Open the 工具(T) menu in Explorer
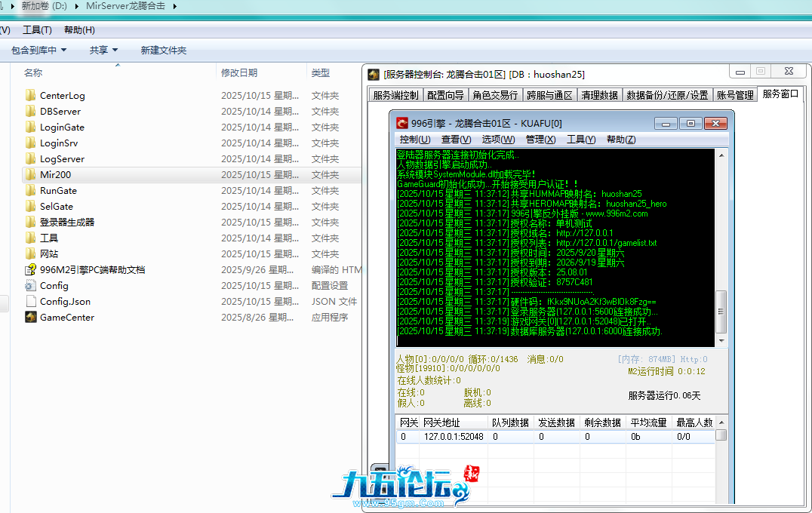This screenshot has width=812, height=513. 37,30
